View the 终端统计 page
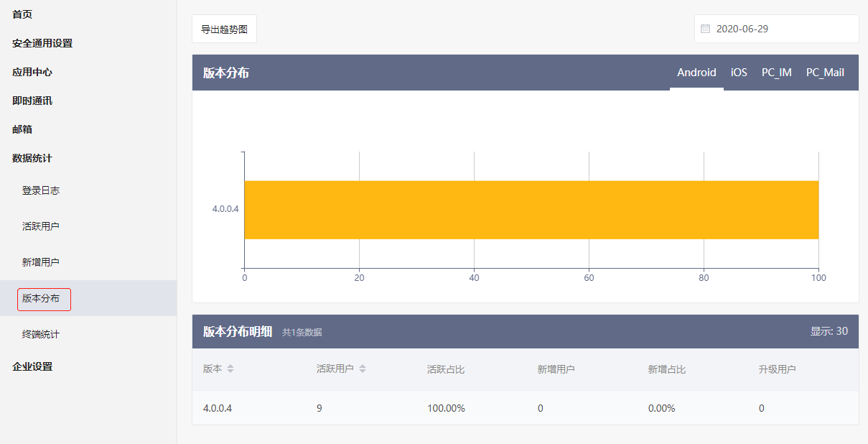Viewport: 868px width, 444px height. (x=41, y=334)
